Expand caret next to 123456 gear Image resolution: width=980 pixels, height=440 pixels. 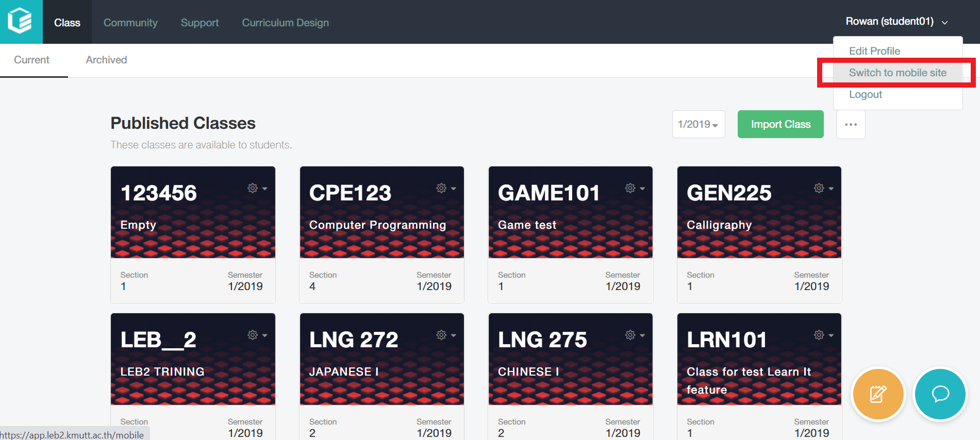point(264,189)
